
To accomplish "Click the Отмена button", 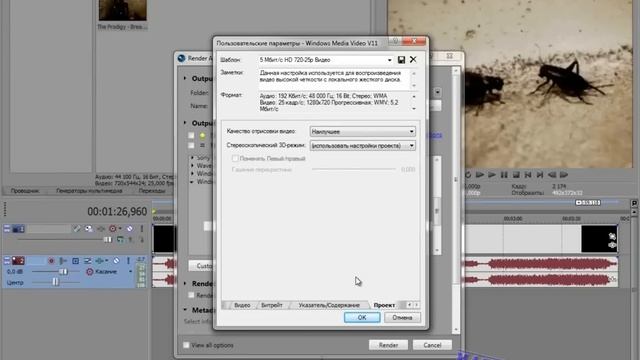I will coord(402,318).
